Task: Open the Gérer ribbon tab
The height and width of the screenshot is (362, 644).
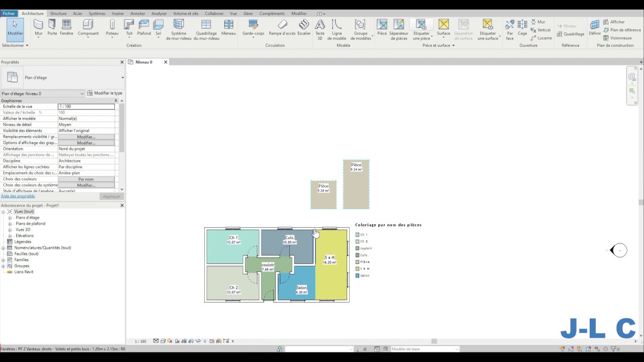Action: (248, 14)
